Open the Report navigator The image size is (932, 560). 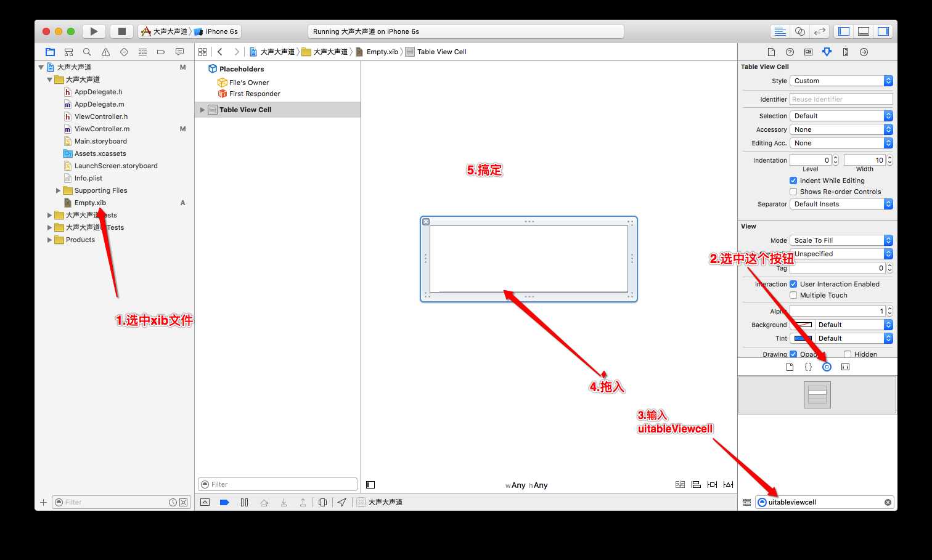click(x=179, y=52)
